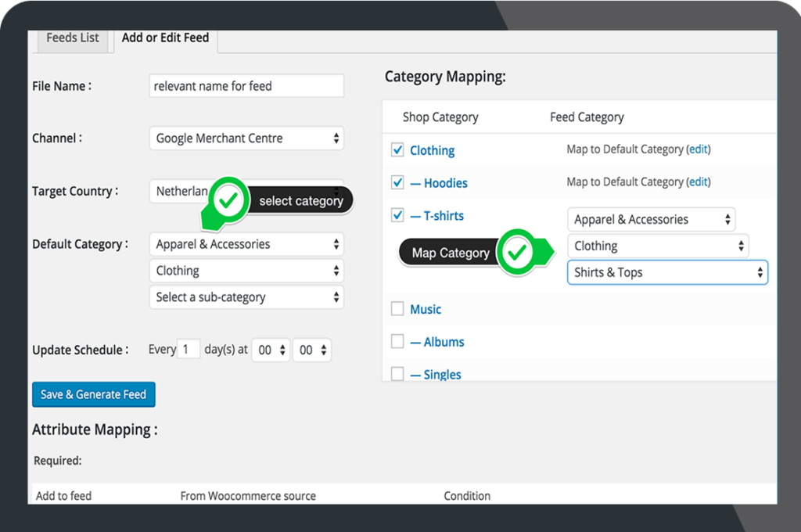This screenshot has width=801, height=532.
Task: Switch to the Feeds List tab
Action: tap(72, 37)
